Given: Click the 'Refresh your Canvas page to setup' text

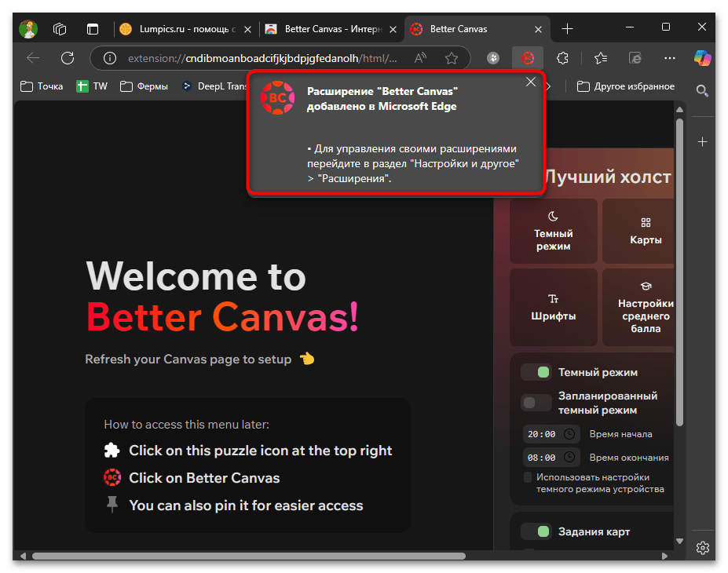Looking at the screenshot, I should pos(188,359).
